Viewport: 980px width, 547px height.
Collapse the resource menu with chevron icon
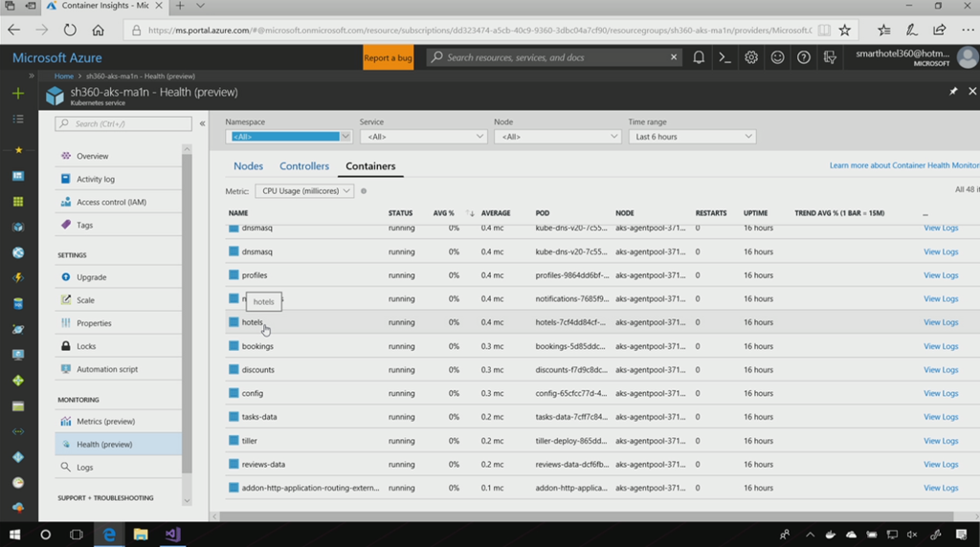[x=202, y=123]
